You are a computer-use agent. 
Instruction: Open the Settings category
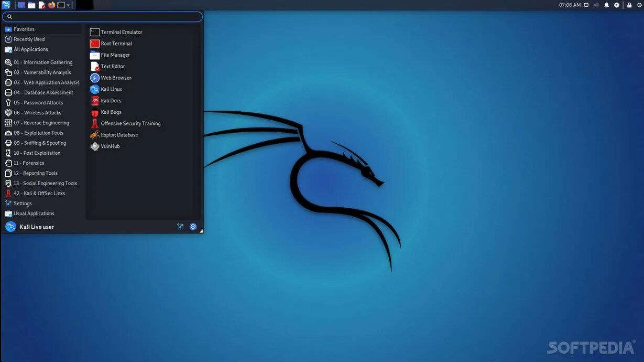point(43,204)
